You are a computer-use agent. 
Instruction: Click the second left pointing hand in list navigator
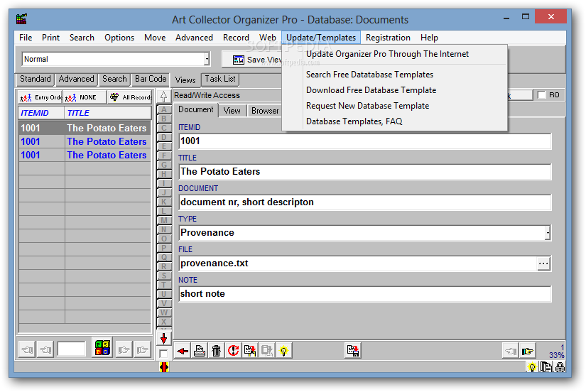coord(45,350)
